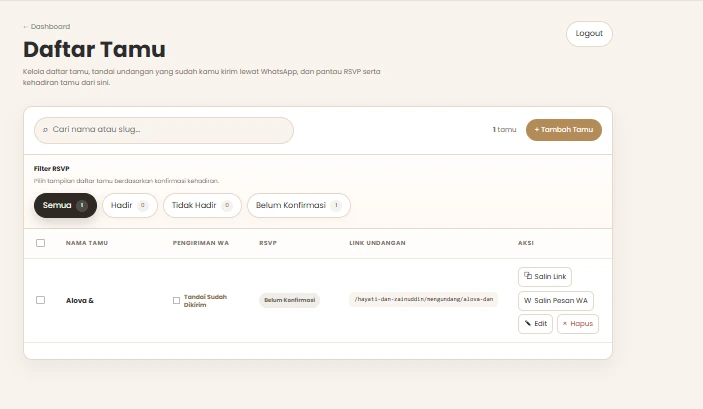The width and height of the screenshot is (703, 409).
Task: Click the Daftar Tamu page title
Action: (x=94, y=49)
